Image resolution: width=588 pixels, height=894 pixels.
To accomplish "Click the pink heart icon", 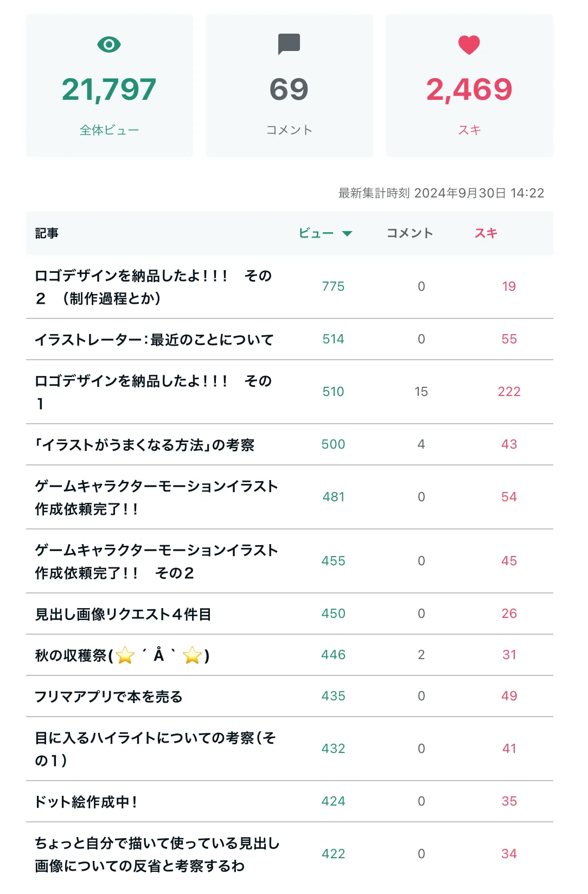I will click(469, 44).
